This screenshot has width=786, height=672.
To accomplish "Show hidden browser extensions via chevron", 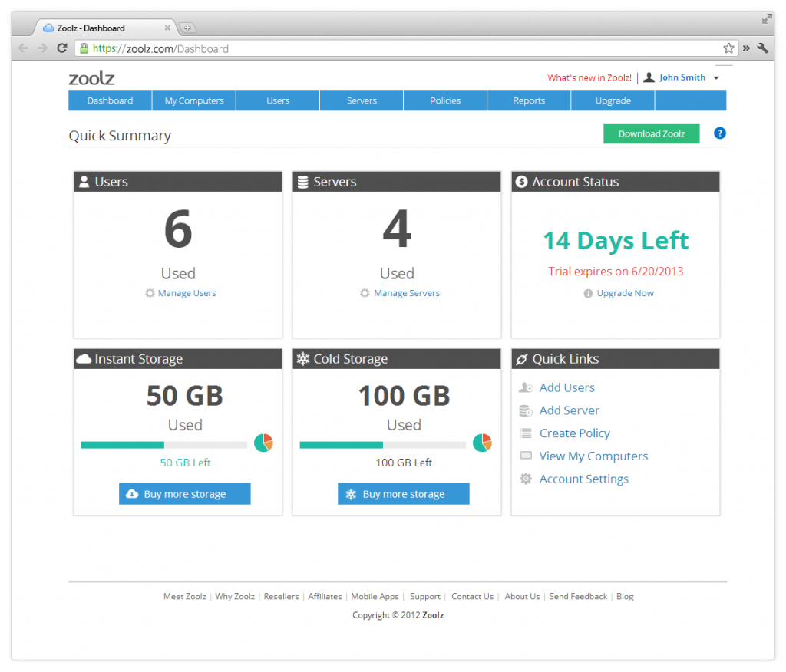I will [746, 48].
